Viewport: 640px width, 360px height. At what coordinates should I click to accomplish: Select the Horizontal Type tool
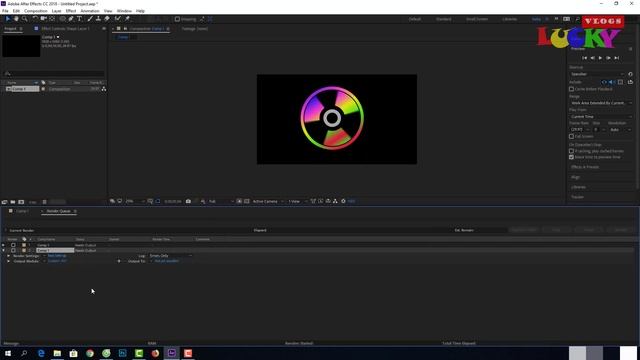point(79,19)
